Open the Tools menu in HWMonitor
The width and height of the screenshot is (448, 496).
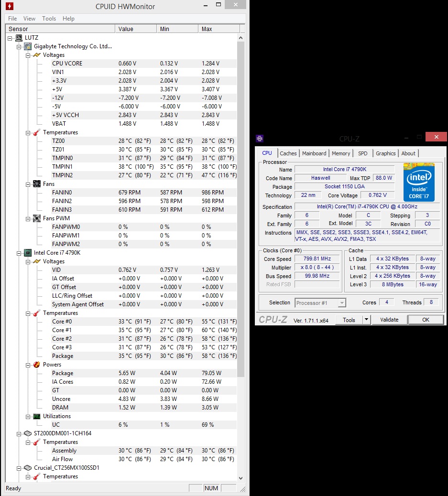point(49,19)
